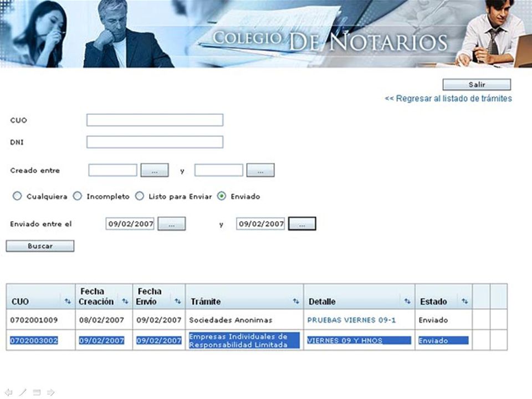Follow Regresar al listado de trámites link
The width and height of the screenshot is (532, 399).
(x=448, y=99)
